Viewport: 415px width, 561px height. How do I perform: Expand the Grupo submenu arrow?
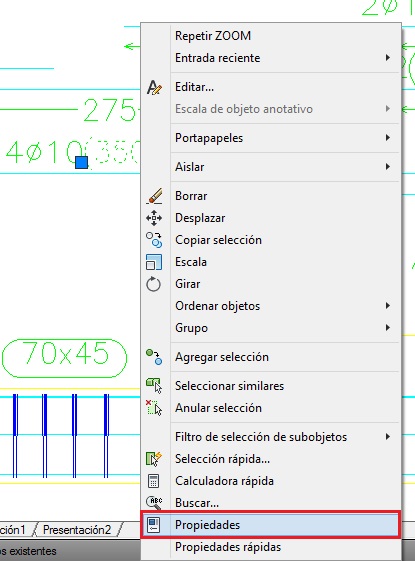(x=388, y=328)
